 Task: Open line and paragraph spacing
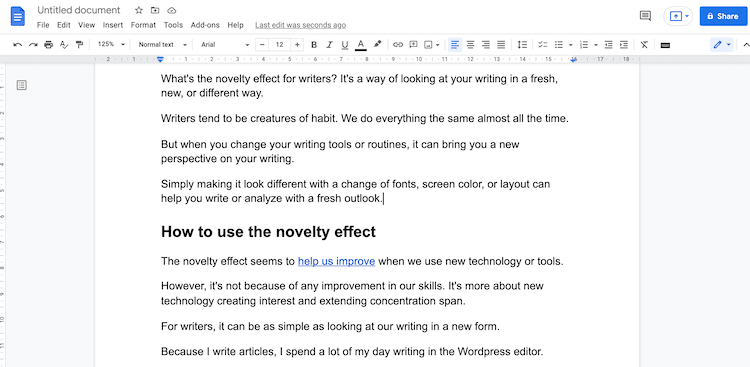(522, 44)
